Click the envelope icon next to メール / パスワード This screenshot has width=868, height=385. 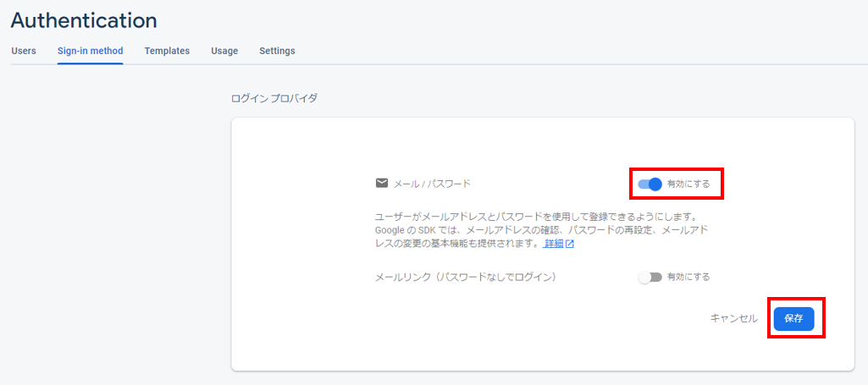(381, 183)
